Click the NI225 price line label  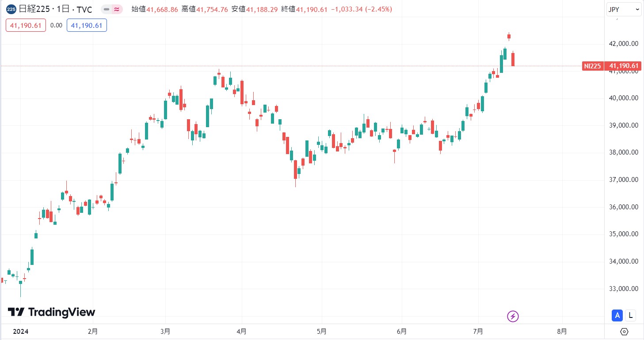point(592,66)
